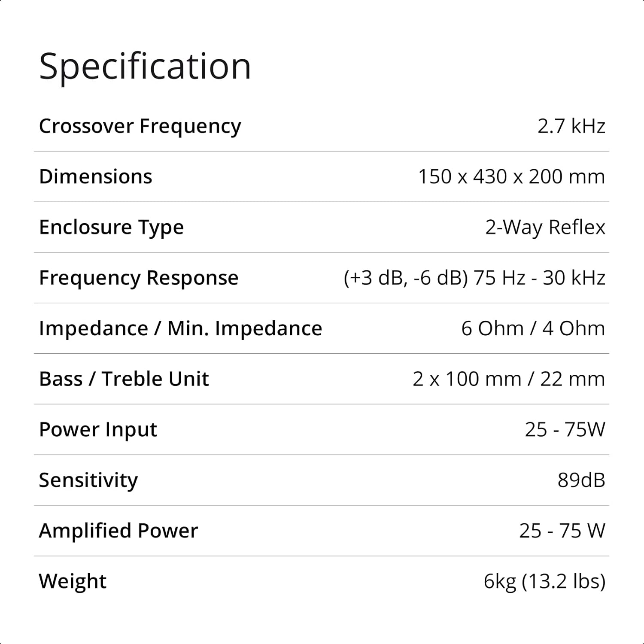Image resolution: width=644 pixels, height=644 pixels.
Task: Select the 2.7 kHz value
Action: (571, 126)
